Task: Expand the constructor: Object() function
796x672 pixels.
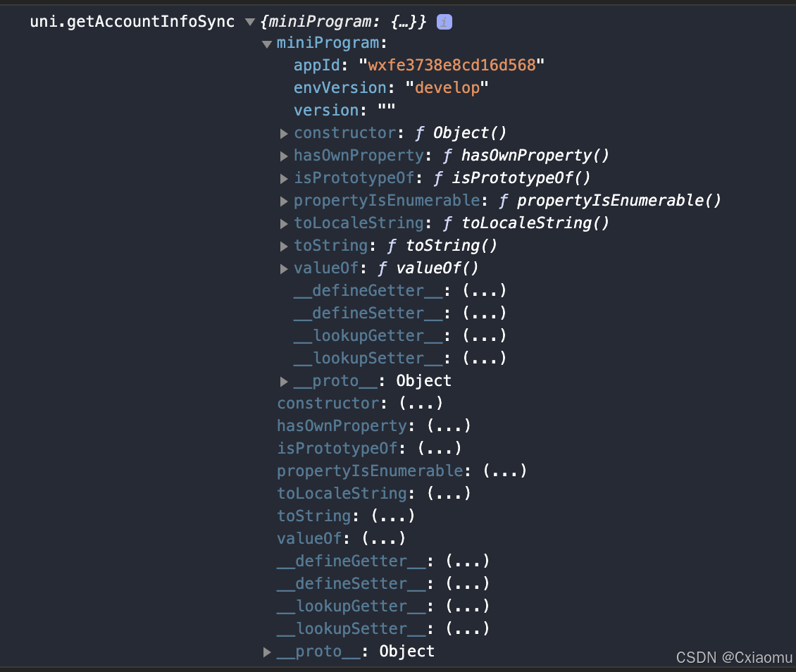Action: pyautogui.click(x=284, y=133)
